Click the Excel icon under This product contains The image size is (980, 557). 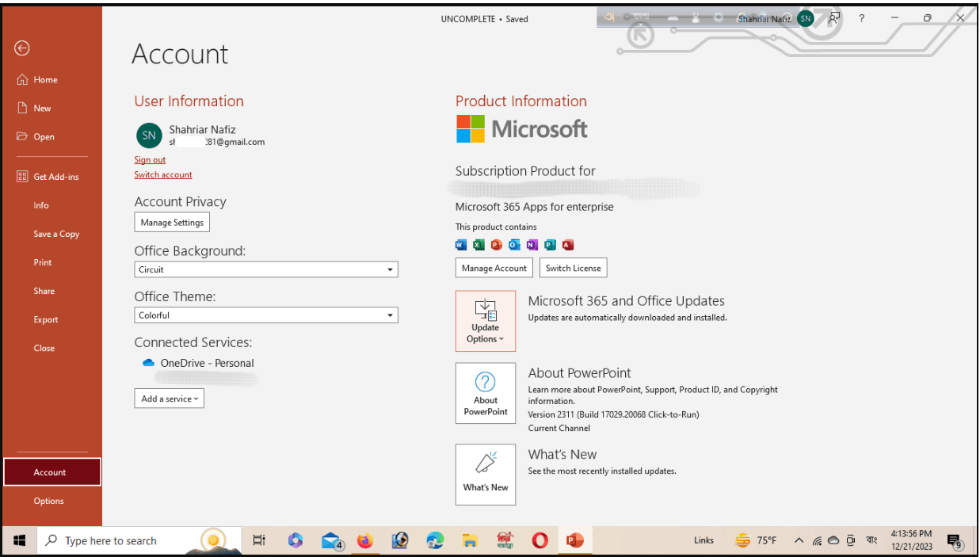[479, 245]
